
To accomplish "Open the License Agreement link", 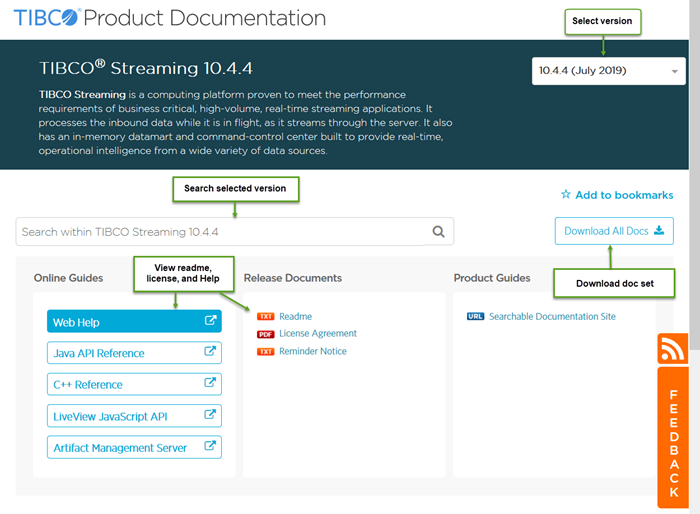I will pyautogui.click(x=318, y=334).
